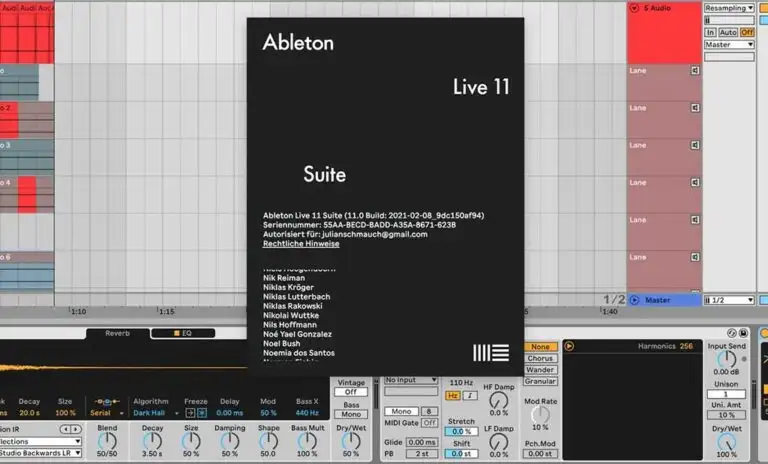Open the Dark Hall algorithm dropdown
Viewport: 768px width, 464px height.
point(156,413)
